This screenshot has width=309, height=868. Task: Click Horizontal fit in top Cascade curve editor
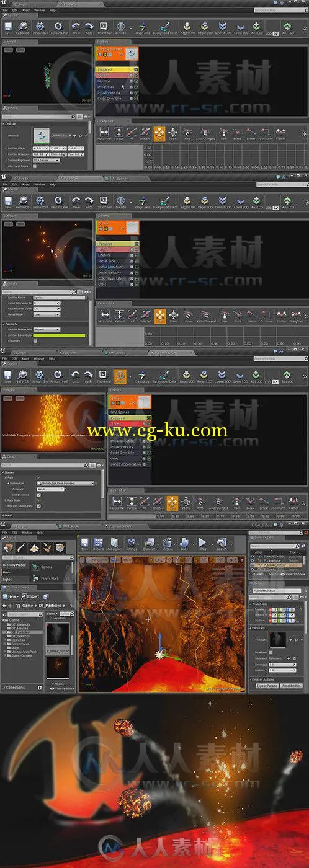coord(104,133)
